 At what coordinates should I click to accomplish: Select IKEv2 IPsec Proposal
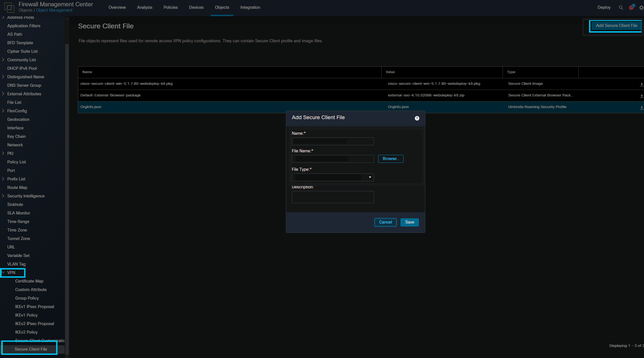[x=35, y=323]
